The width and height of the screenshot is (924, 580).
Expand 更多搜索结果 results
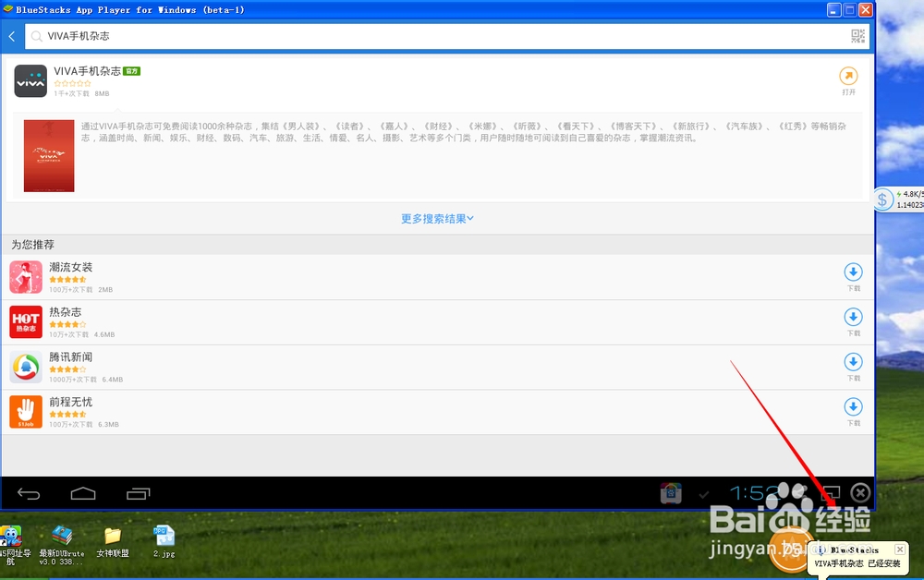click(437, 219)
